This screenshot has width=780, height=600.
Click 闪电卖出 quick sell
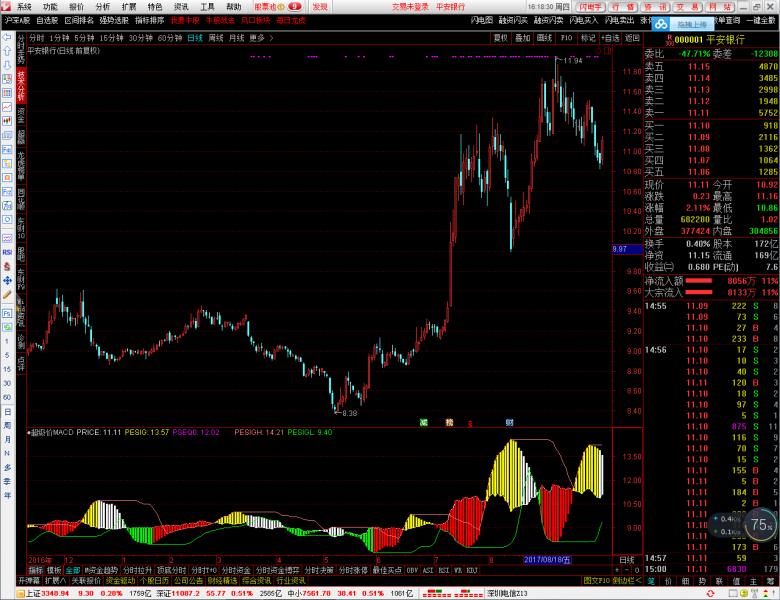pyautogui.click(x=619, y=20)
